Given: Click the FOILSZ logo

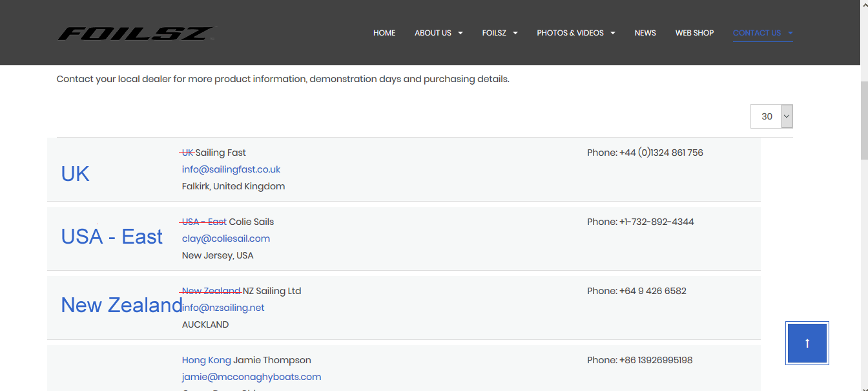Looking at the screenshot, I should [x=136, y=33].
